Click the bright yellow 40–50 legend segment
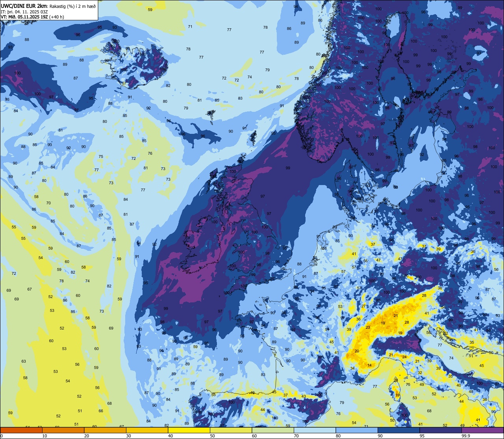This screenshot has width=504, height=439. 189,430
